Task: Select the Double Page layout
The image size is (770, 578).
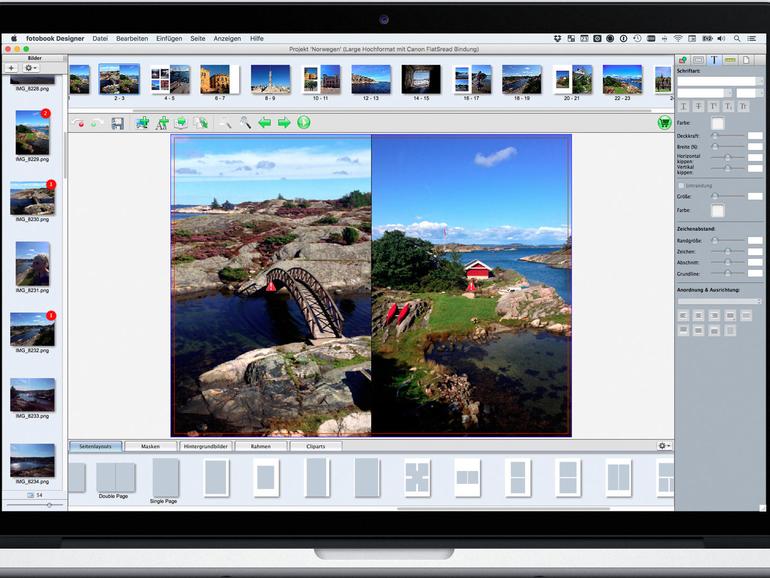Action: (115, 477)
